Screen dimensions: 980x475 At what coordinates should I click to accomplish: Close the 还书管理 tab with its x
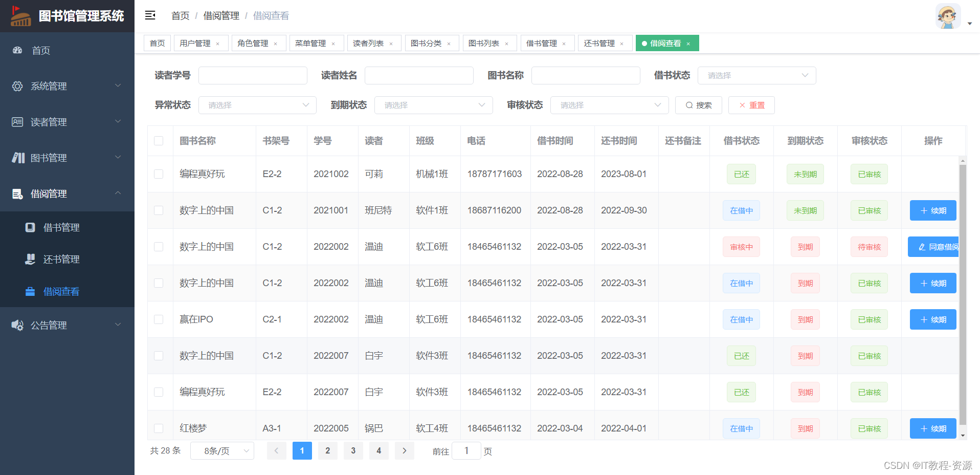coord(621,44)
